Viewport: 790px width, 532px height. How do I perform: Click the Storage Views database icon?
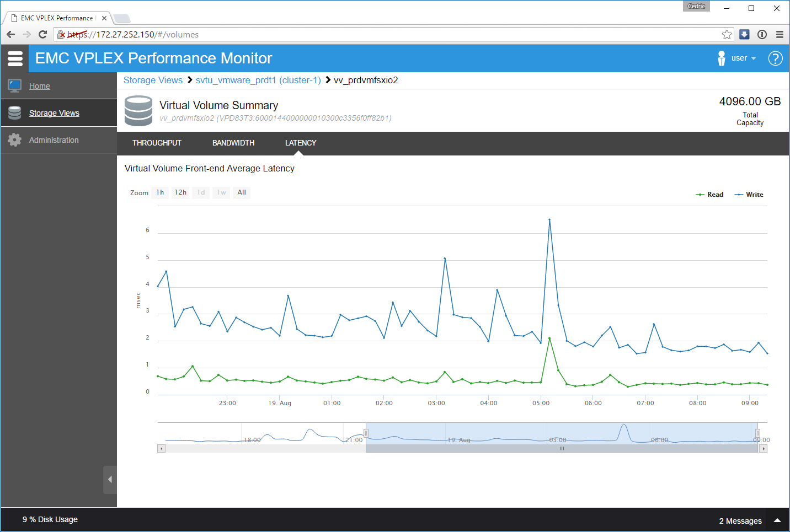15,113
